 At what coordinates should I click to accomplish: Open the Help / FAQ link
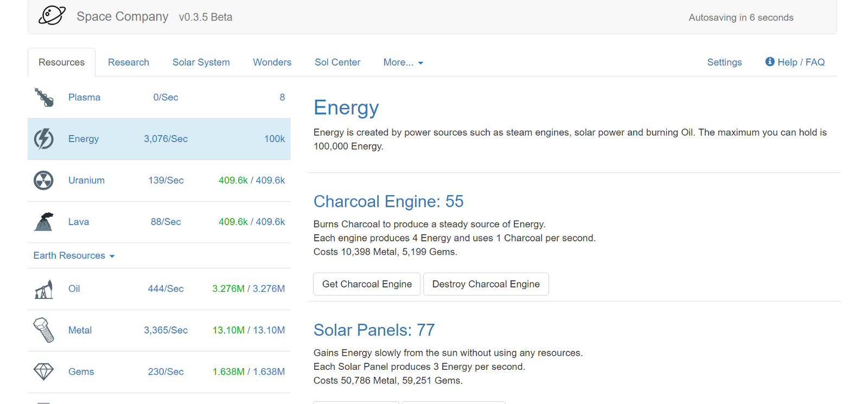tap(795, 62)
